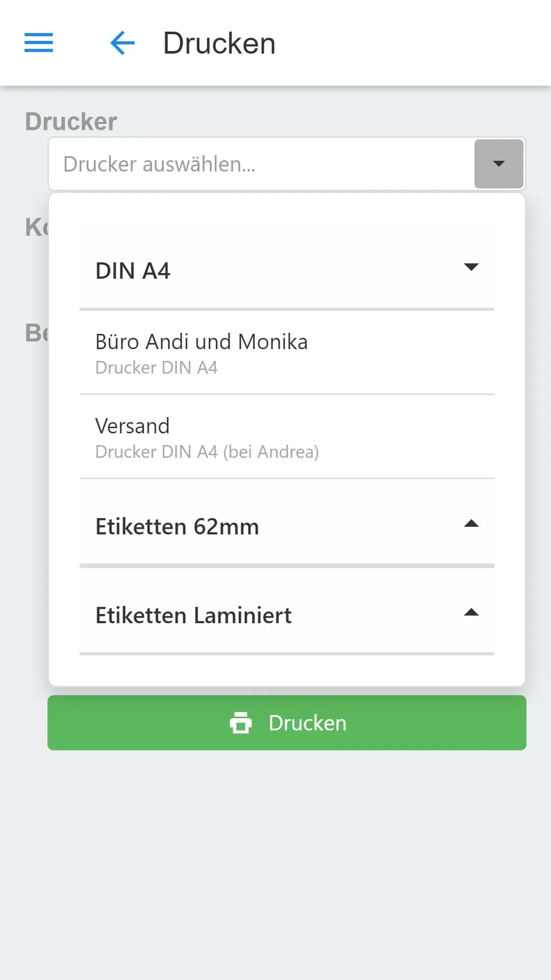Start printing with the green Drucken button
This screenshot has width=551, height=980.
tap(287, 723)
